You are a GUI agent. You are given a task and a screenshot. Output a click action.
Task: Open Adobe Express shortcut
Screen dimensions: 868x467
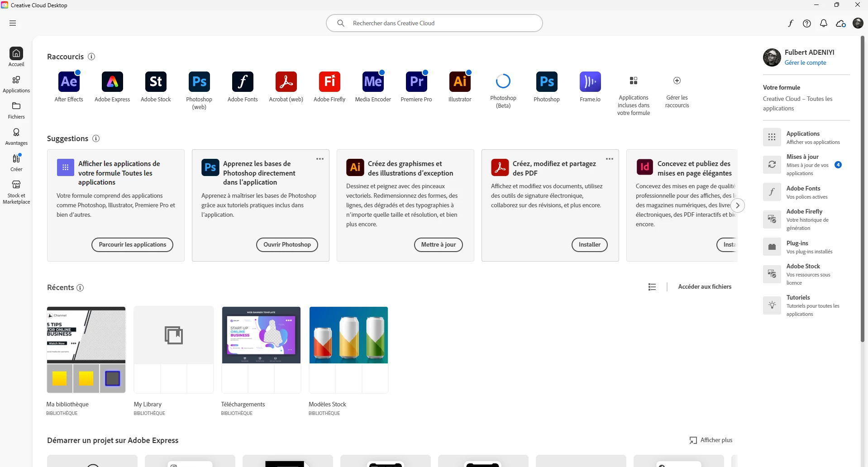click(x=112, y=81)
